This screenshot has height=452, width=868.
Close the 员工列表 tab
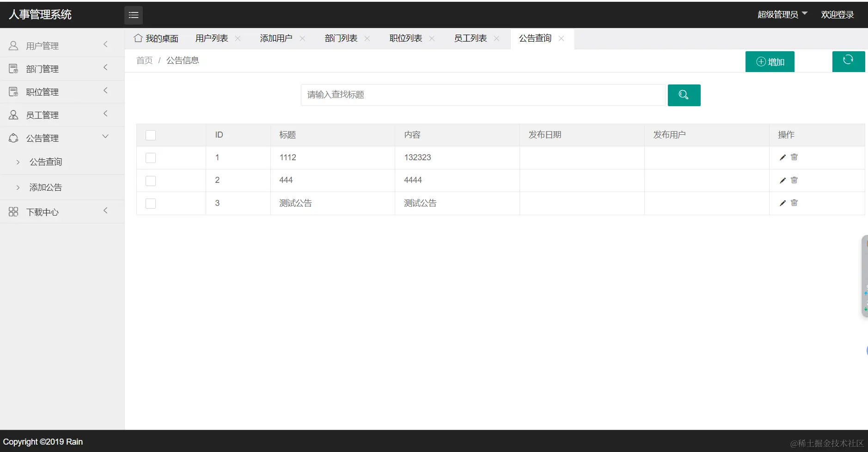pos(496,38)
